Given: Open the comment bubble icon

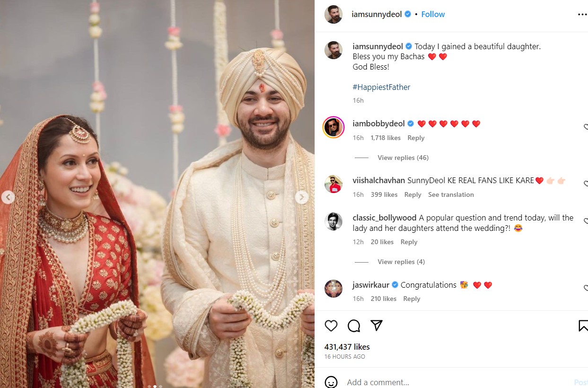Looking at the screenshot, I should 354,326.
